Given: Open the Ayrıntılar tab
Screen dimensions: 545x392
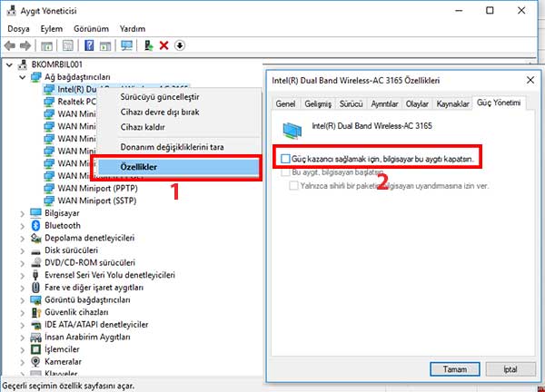Looking at the screenshot, I should tap(384, 103).
